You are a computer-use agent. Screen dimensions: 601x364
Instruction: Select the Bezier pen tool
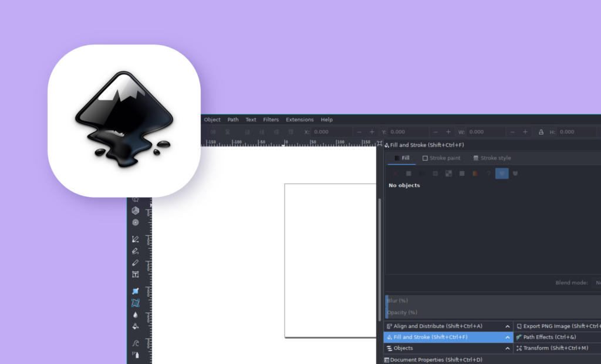point(136,239)
